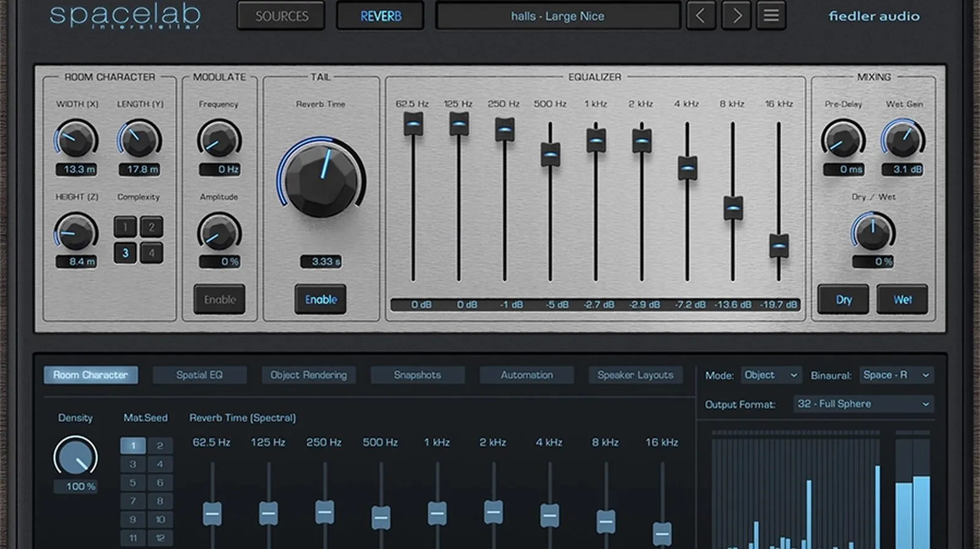Select the Room Character tab
980x549 pixels.
click(91, 375)
